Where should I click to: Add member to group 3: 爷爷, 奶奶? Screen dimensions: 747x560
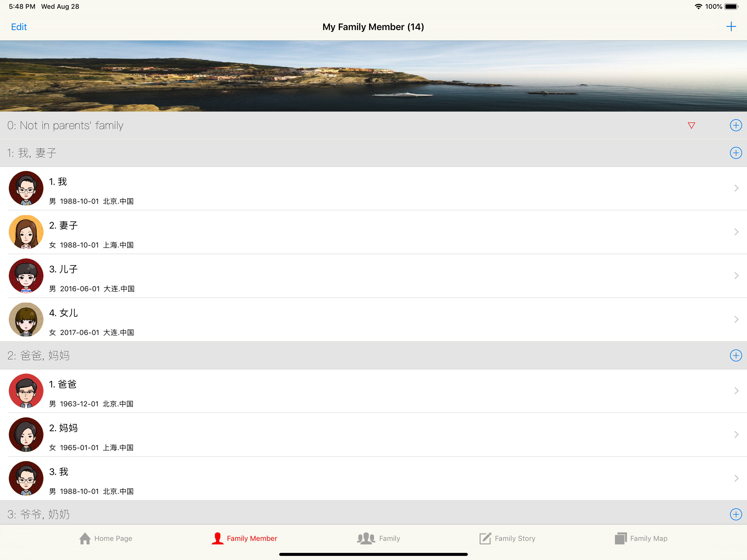pyautogui.click(x=736, y=514)
